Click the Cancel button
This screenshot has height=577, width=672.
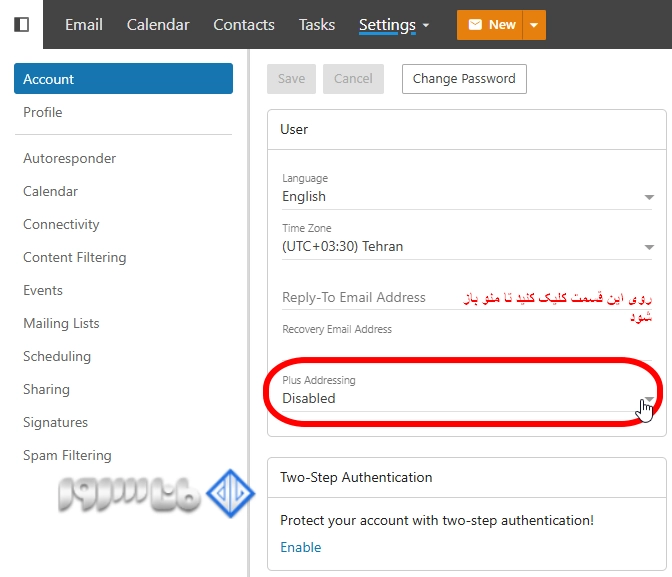coord(353,79)
